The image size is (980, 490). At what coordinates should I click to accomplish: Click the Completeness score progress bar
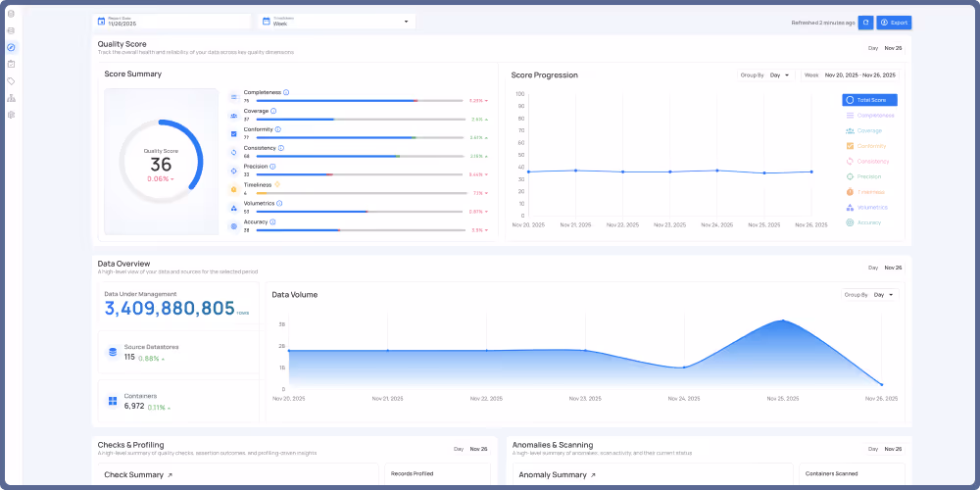(360, 101)
